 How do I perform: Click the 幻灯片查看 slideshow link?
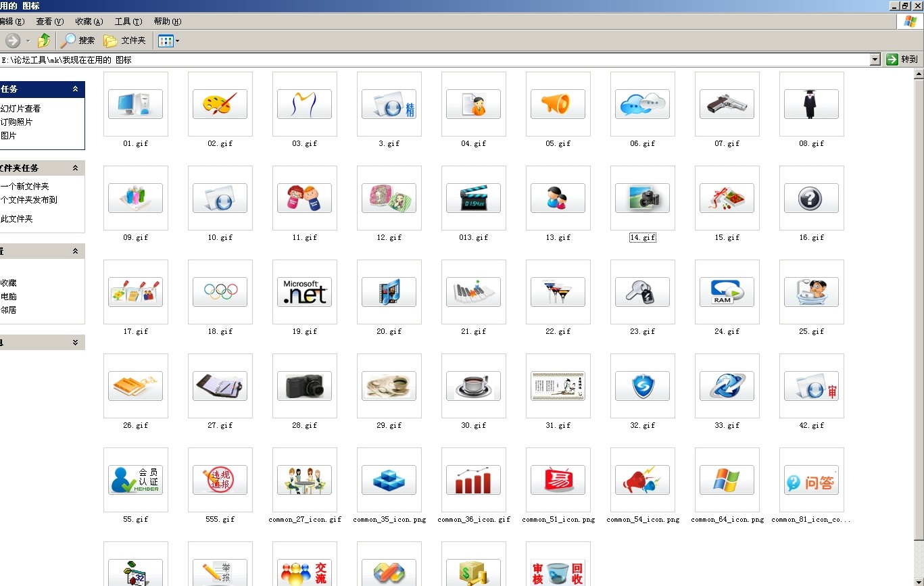tap(20, 108)
